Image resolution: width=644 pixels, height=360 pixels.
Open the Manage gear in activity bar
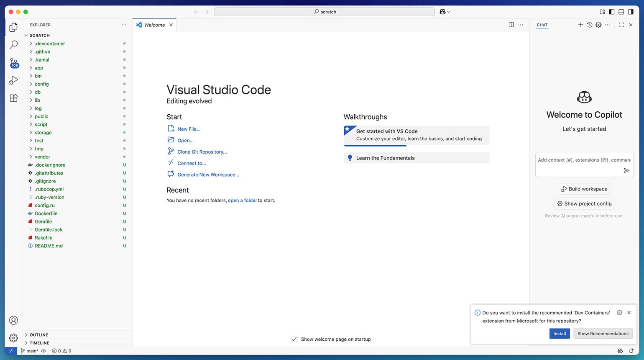click(x=13, y=338)
